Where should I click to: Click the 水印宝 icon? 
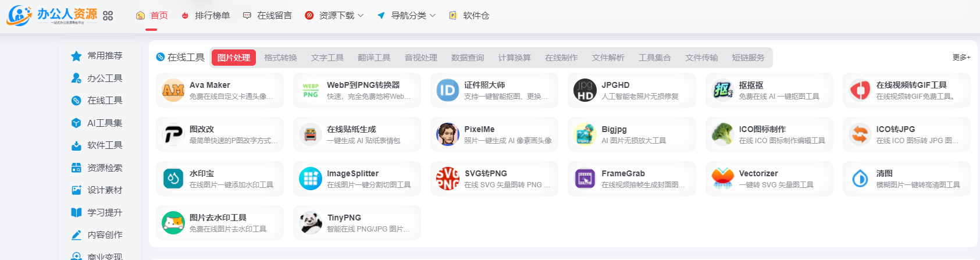point(173,179)
